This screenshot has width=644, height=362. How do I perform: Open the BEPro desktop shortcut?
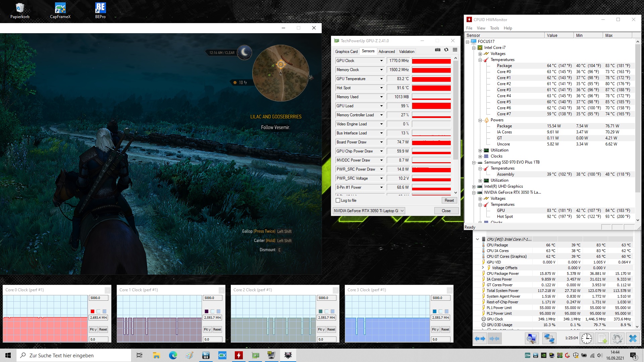pos(100,10)
